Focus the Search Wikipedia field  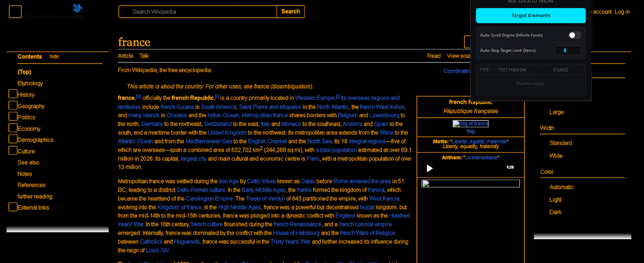[x=198, y=12]
